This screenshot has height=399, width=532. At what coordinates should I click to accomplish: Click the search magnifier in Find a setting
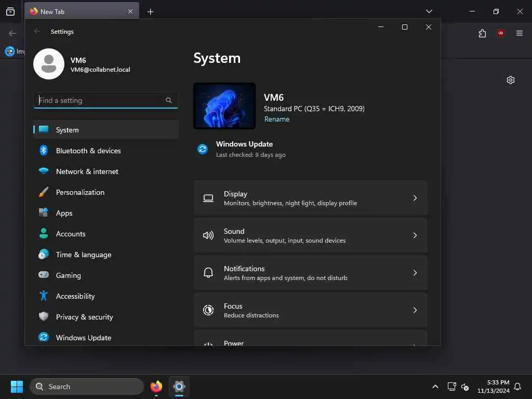[169, 100]
